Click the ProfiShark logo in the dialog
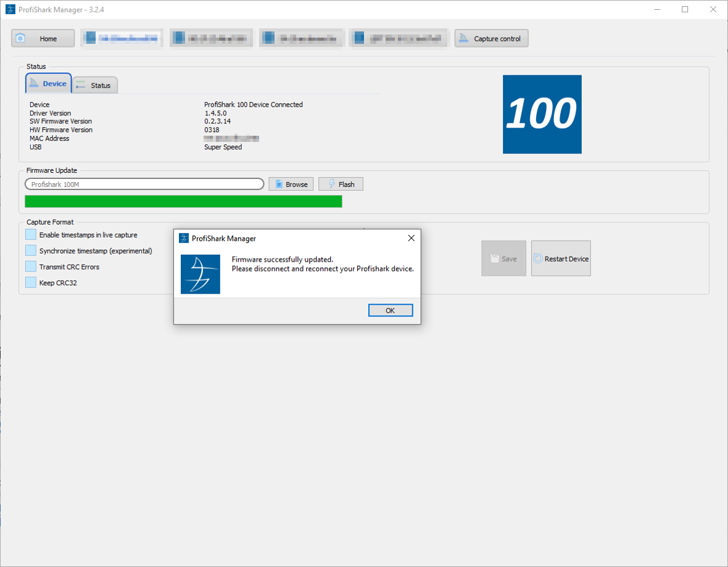This screenshot has width=728, height=567. [200, 273]
